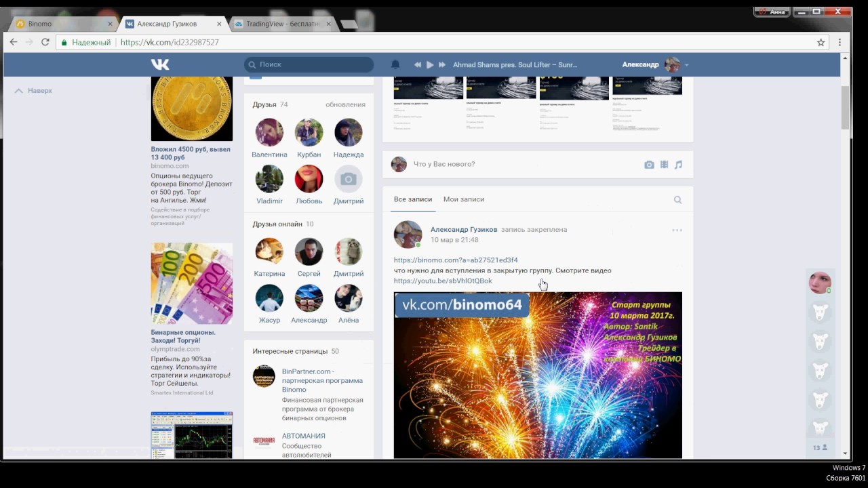Open the youtu.be video link in post
The width and height of the screenshot is (868, 488).
click(443, 281)
